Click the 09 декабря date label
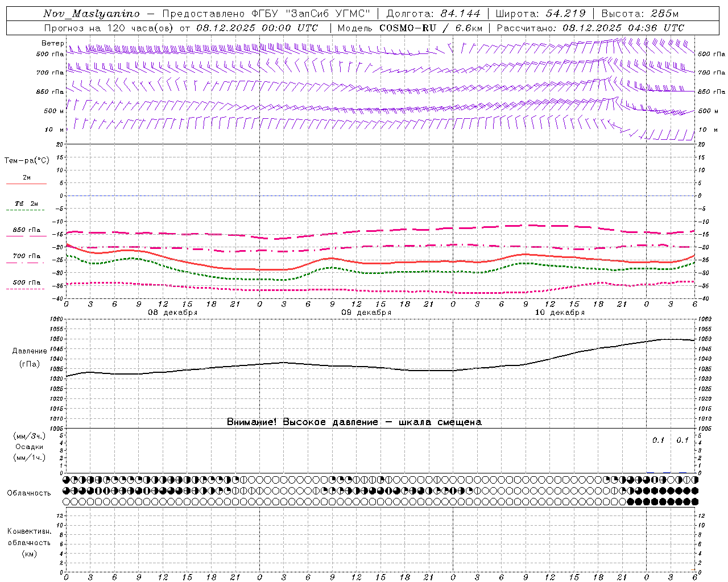Viewport: 728px width, 582px height. coord(366,313)
